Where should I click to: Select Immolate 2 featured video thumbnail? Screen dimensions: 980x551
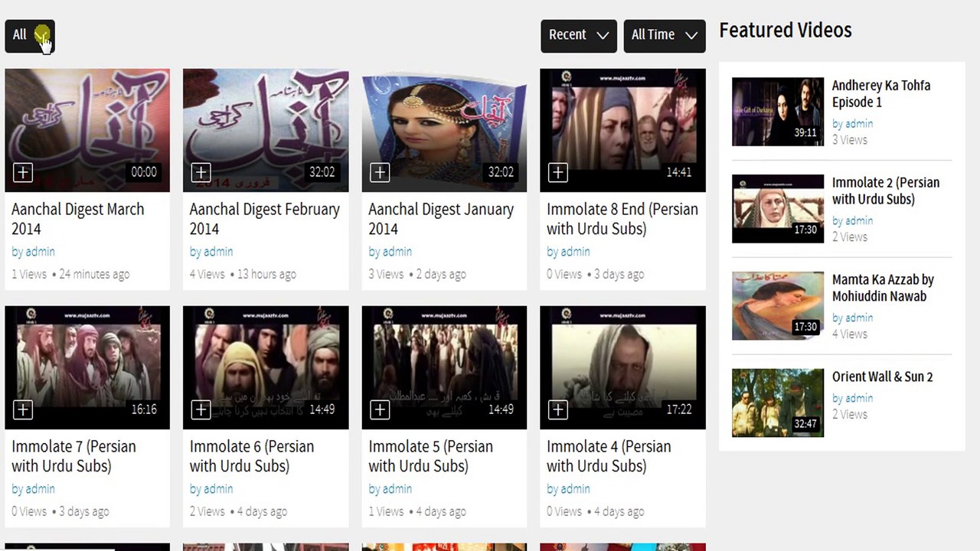[x=777, y=208]
